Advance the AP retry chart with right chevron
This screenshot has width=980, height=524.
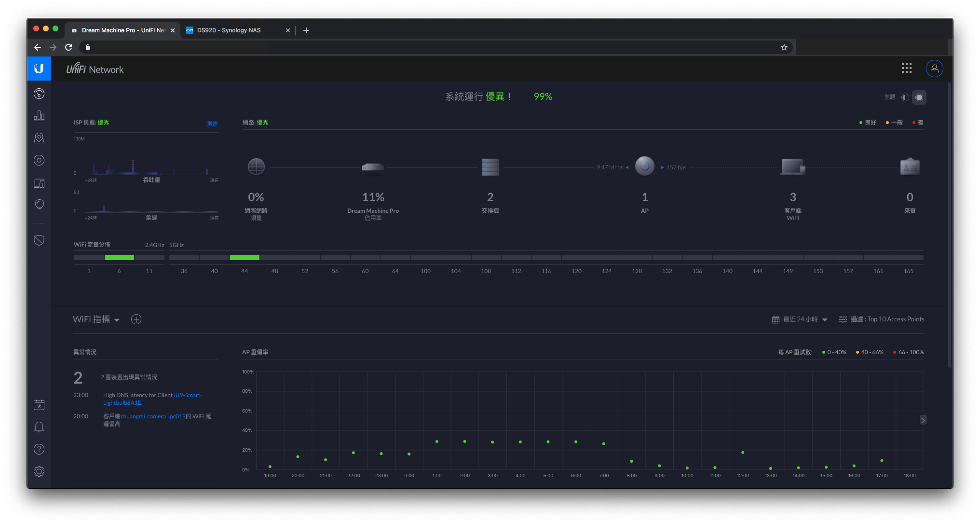923,420
